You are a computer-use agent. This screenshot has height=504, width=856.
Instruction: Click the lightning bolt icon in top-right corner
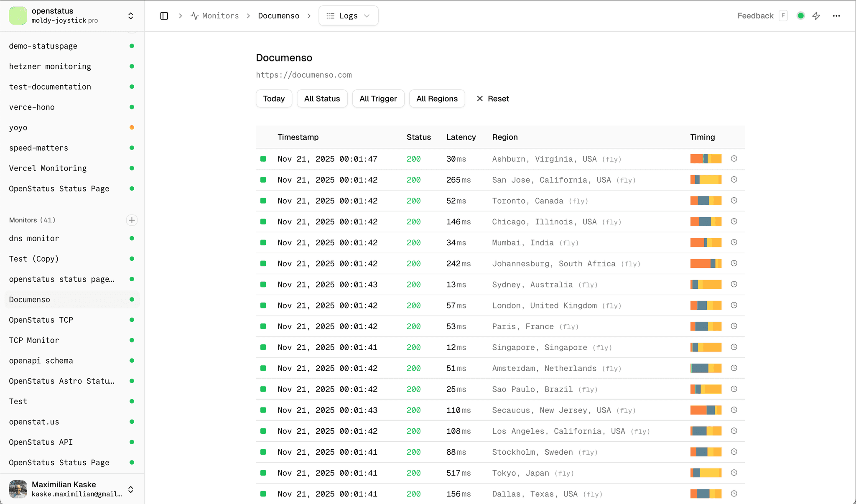(x=817, y=15)
